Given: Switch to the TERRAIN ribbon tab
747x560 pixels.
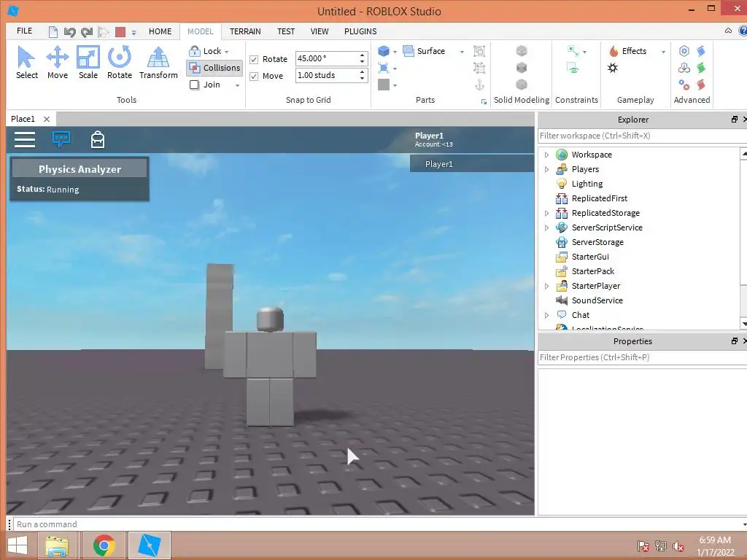Looking at the screenshot, I should (x=245, y=31).
